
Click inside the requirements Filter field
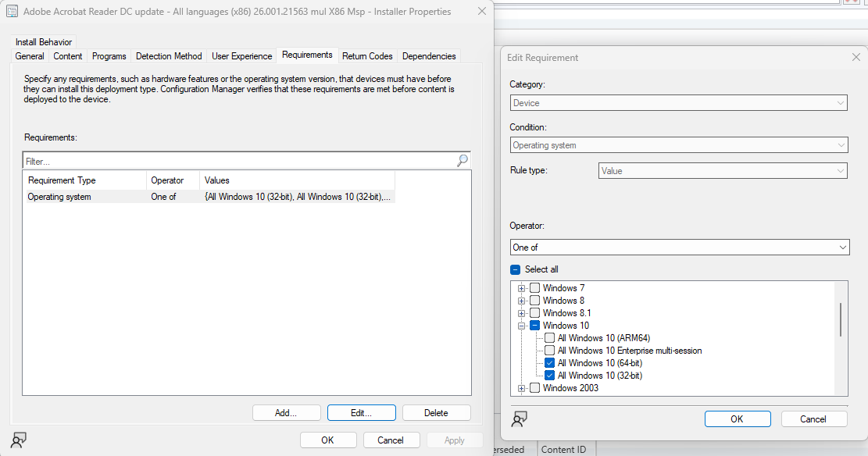tap(238, 161)
